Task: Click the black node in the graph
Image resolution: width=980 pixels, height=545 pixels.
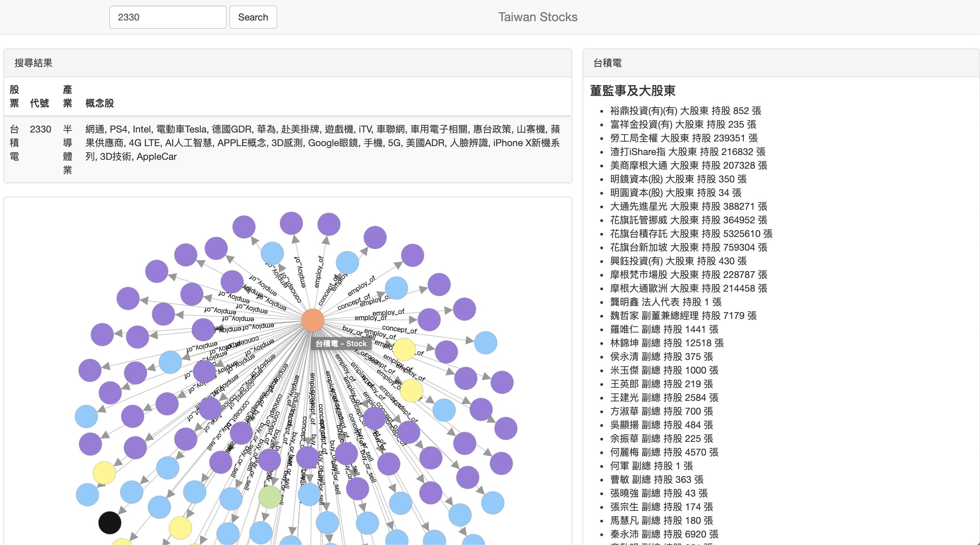Action: coord(110,522)
